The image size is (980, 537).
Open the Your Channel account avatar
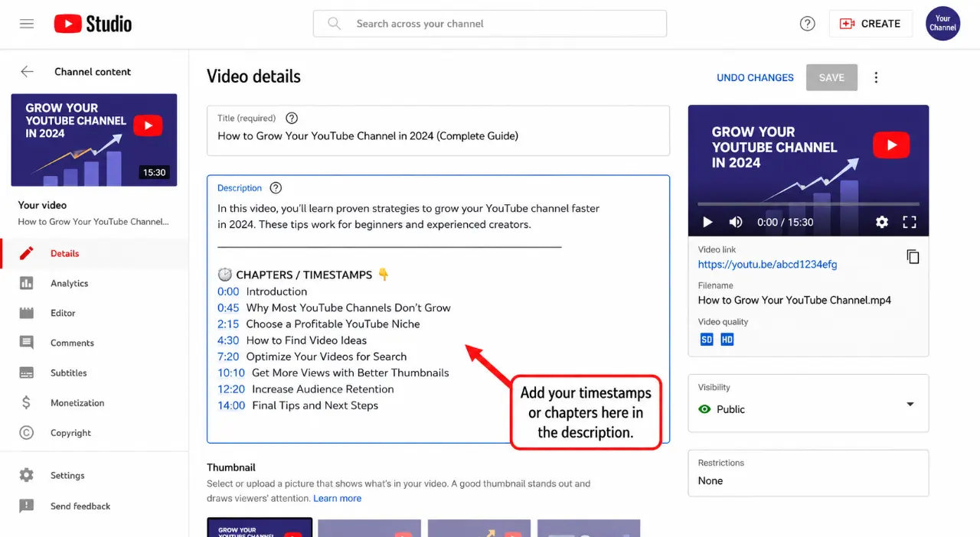tap(942, 24)
